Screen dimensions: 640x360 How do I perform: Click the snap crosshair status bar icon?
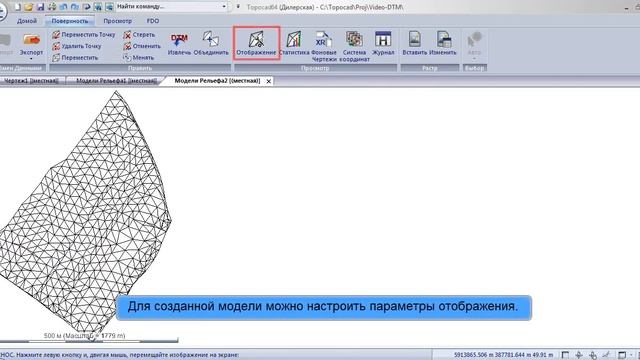(579, 355)
